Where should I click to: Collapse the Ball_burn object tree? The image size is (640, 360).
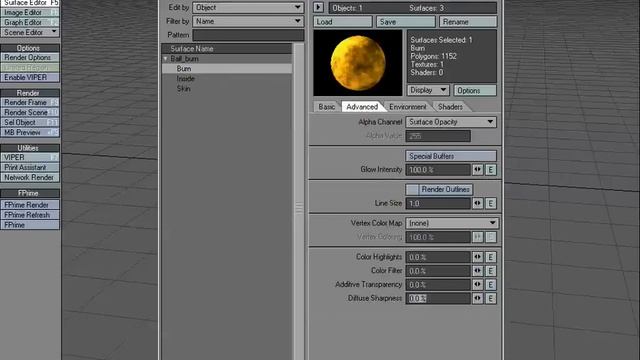click(166, 59)
